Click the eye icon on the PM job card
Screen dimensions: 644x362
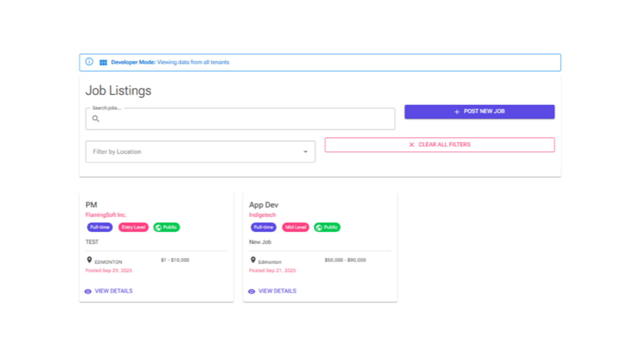point(88,292)
